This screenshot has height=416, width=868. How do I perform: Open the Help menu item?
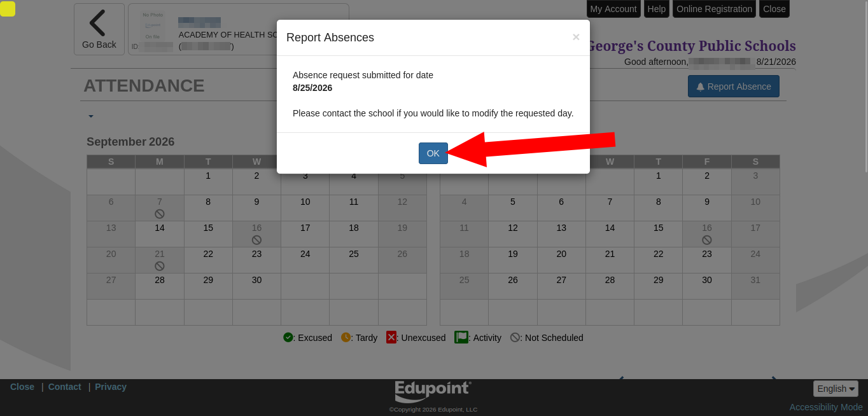coord(656,9)
